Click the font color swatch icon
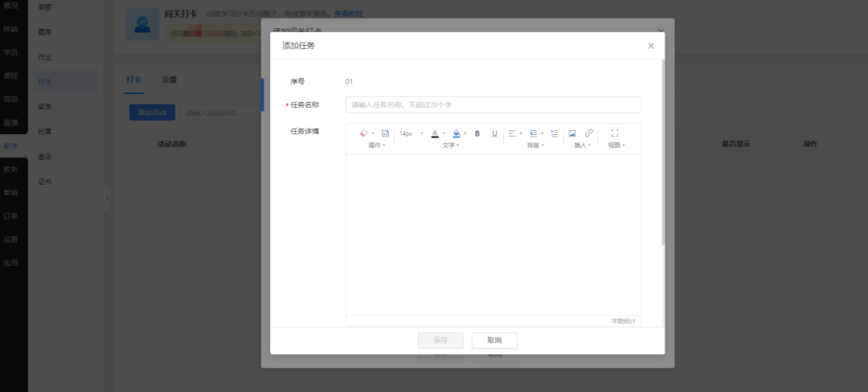868x392 pixels. pos(435,133)
